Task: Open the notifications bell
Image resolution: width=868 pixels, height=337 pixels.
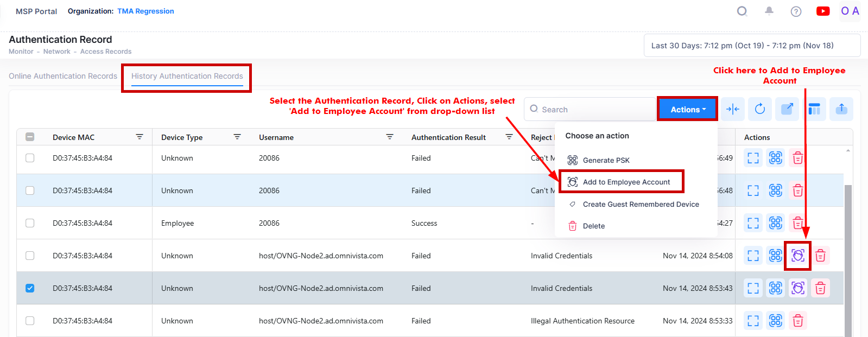Action: (769, 11)
